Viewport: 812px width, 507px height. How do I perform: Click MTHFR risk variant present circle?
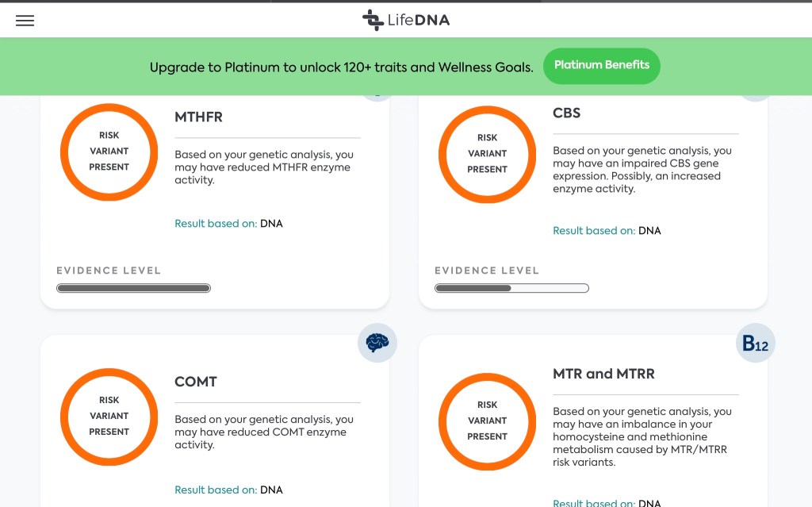[109, 152]
